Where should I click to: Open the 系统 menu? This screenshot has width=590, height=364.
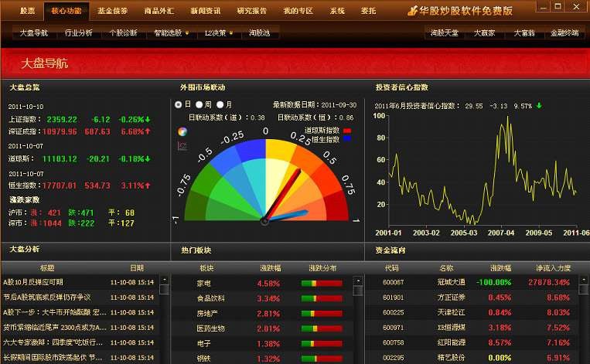(337, 11)
